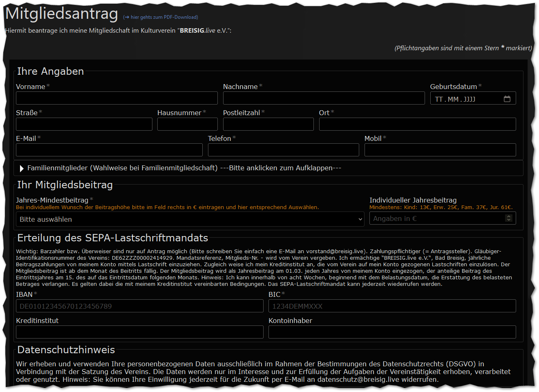The width and height of the screenshot is (539, 392).
Task: Focus the Straße text field
Action: pos(84,124)
